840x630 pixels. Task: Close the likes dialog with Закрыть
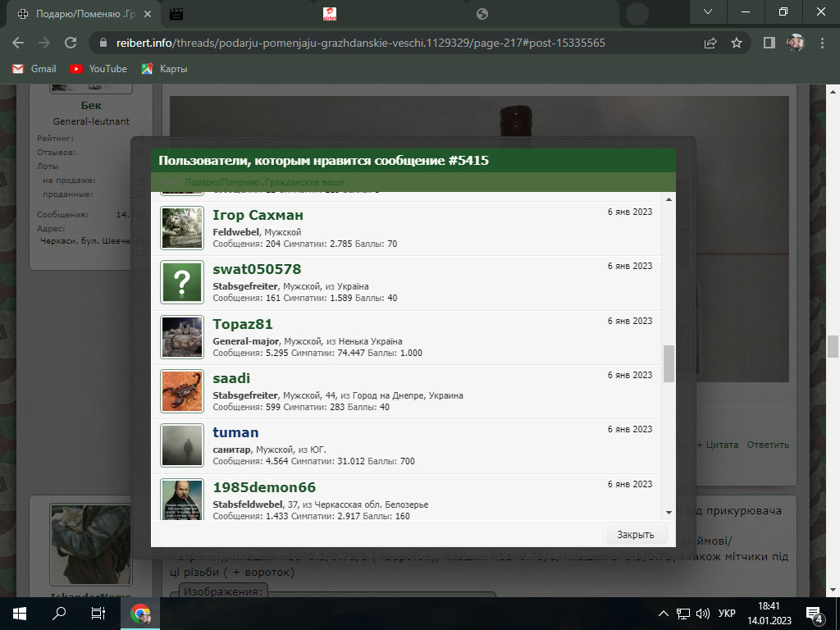[x=636, y=535]
